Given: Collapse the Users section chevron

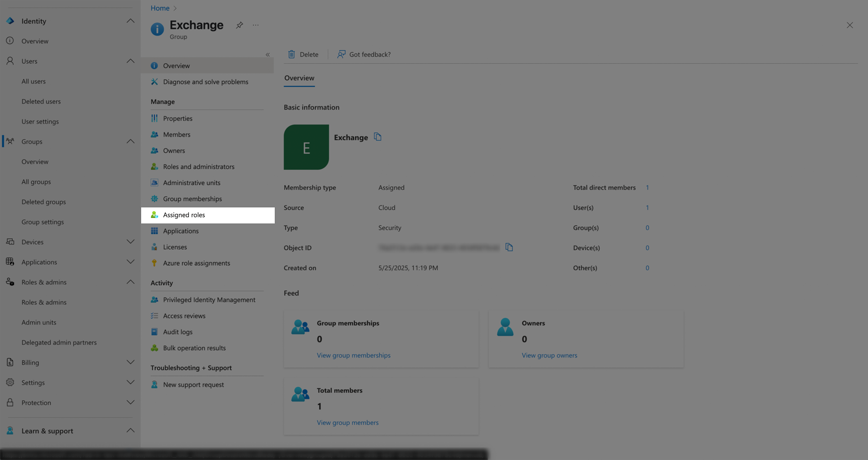Looking at the screenshot, I should point(131,61).
